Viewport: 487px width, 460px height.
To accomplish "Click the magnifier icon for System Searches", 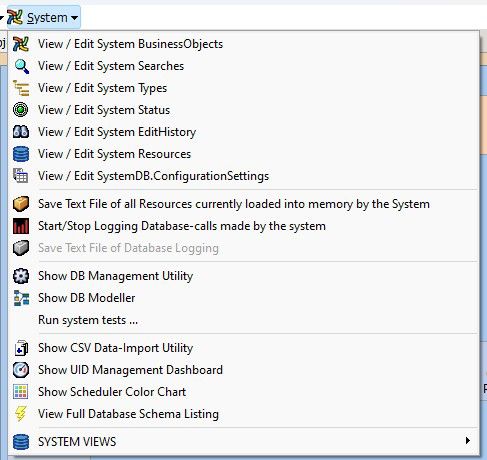I will [21, 66].
